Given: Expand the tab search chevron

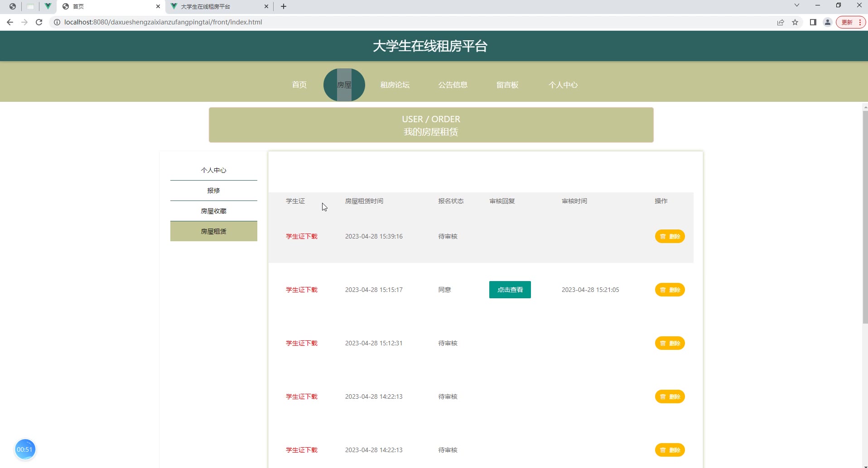Looking at the screenshot, I should click(796, 5).
